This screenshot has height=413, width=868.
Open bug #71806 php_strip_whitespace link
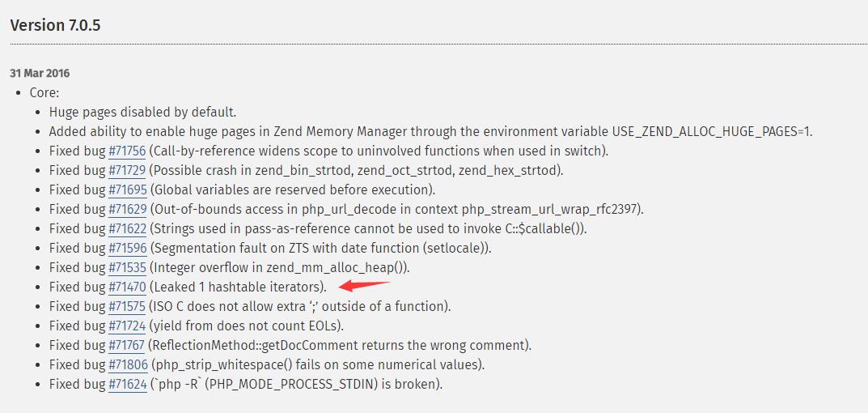tap(128, 364)
